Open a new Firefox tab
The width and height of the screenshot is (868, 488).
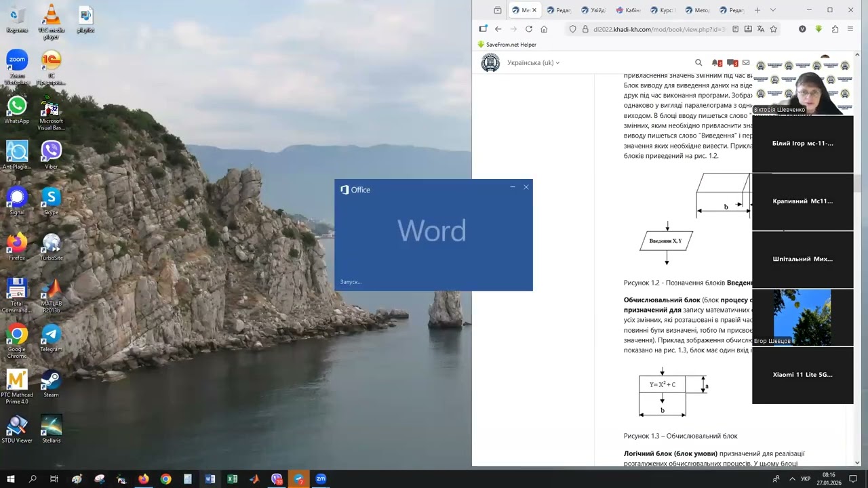point(757,10)
